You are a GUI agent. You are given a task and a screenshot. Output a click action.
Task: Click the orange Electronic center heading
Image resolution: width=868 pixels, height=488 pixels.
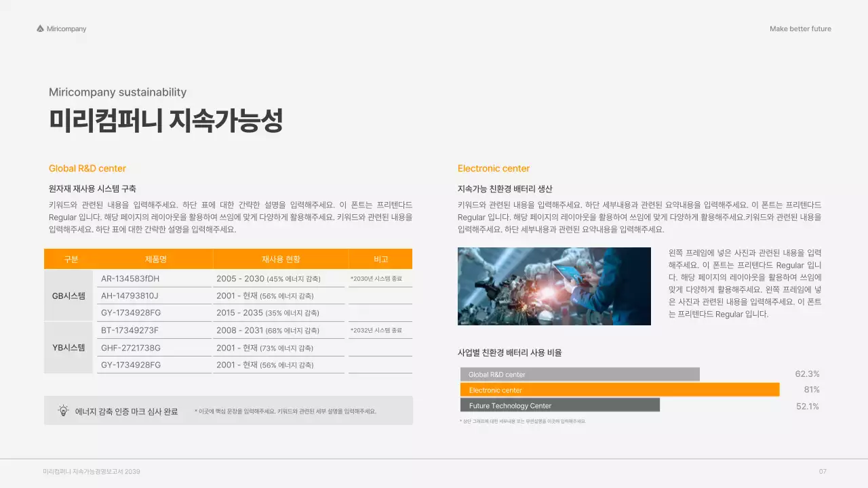[494, 168]
